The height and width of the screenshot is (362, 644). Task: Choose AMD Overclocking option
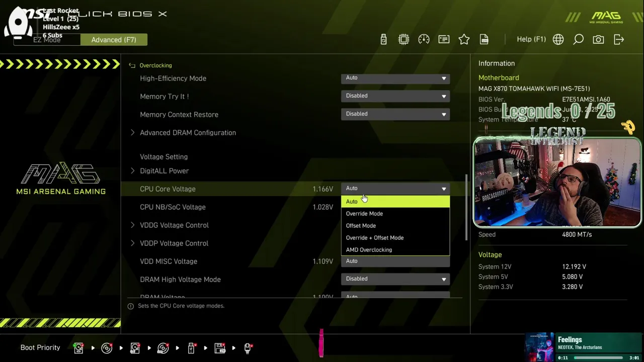coord(395,250)
